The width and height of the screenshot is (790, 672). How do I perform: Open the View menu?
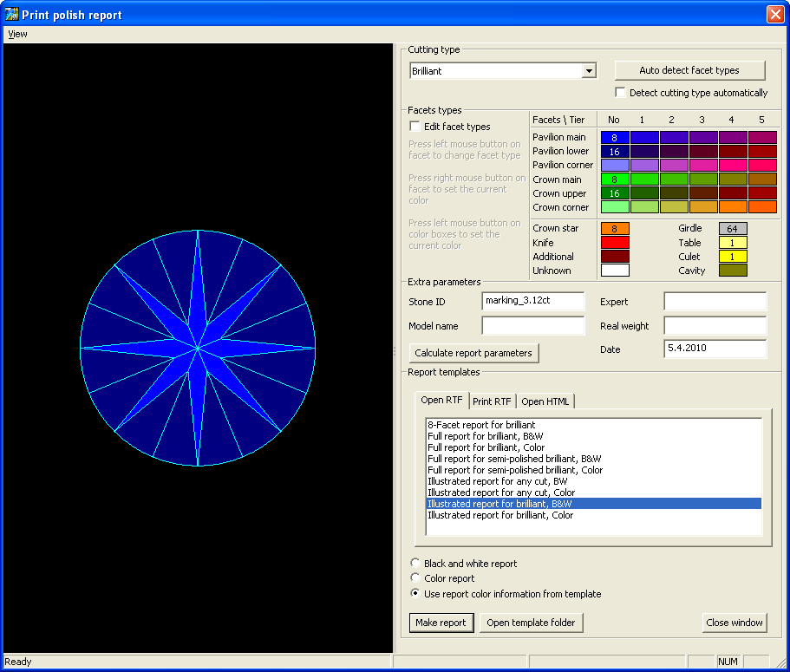pyautogui.click(x=17, y=34)
